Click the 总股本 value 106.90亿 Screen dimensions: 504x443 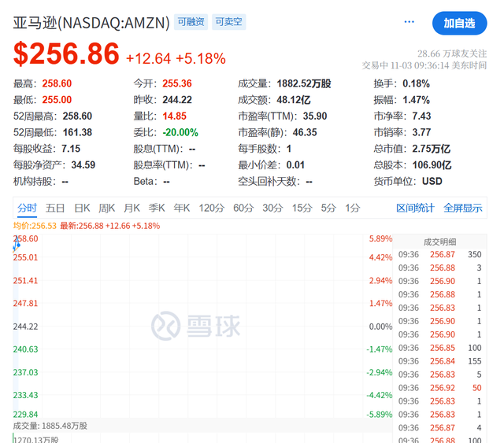pyautogui.click(x=432, y=165)
